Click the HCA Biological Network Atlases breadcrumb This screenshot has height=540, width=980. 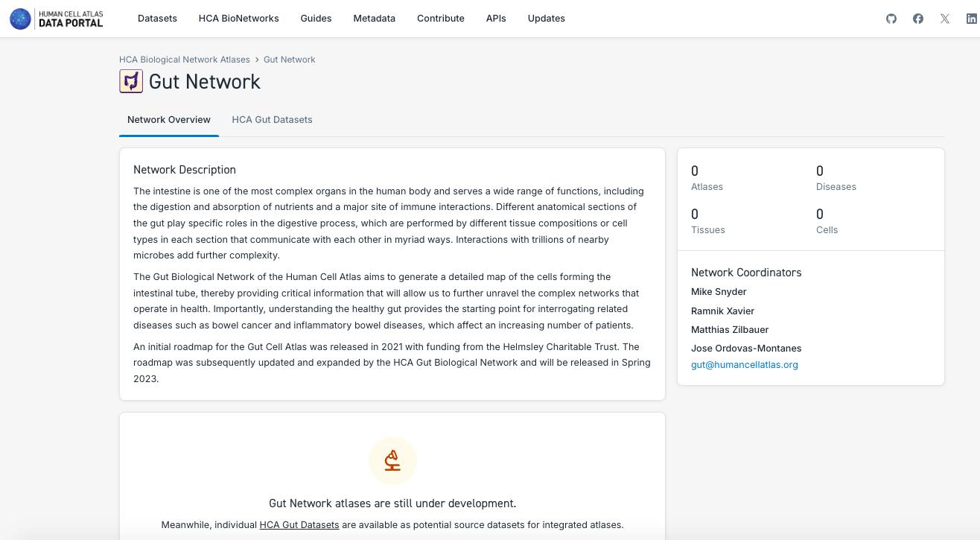pos(185,60)
